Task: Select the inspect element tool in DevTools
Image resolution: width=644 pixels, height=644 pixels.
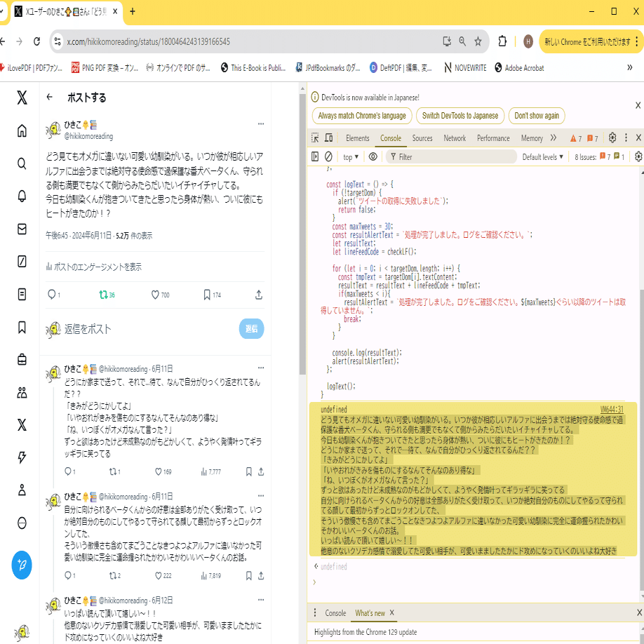Action: (x=314, y=138)
